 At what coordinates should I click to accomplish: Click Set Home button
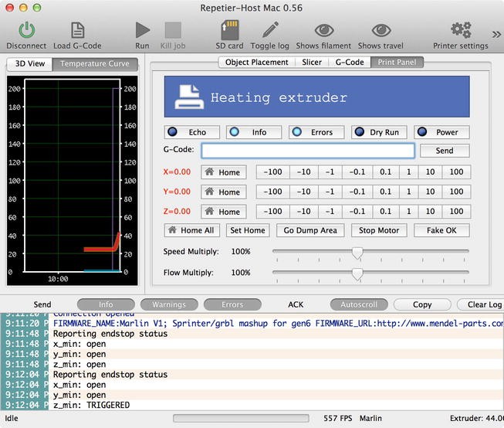[x=248, y=230]
